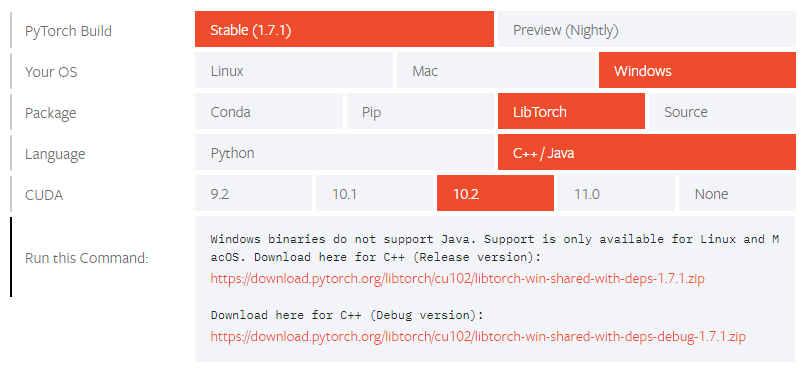Select CUDA 11.0

click(616, 194)
